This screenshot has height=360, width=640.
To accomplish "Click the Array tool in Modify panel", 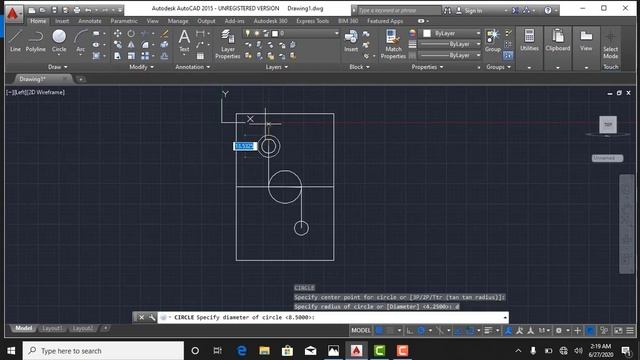I will click(x=145, y=56).
